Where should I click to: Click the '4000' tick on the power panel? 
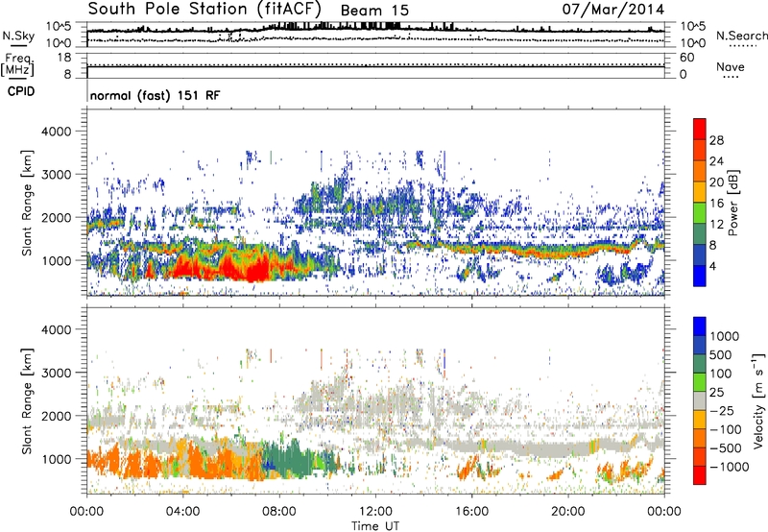click(56, 132)
